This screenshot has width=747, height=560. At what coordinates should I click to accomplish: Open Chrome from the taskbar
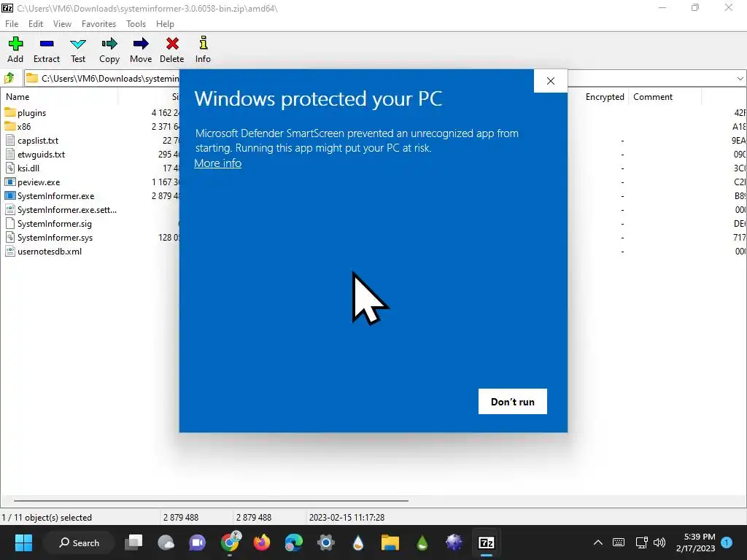coord(230,542)
